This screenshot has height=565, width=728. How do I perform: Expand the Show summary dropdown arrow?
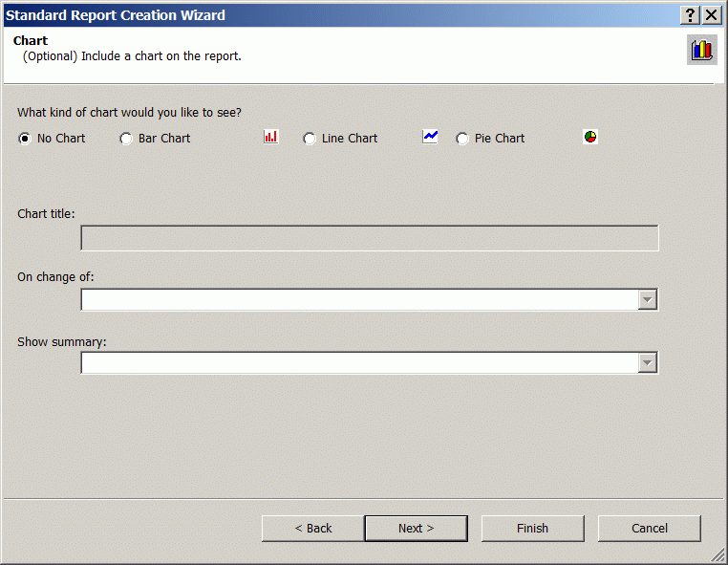pyautogui.click(x=647, y=363)
